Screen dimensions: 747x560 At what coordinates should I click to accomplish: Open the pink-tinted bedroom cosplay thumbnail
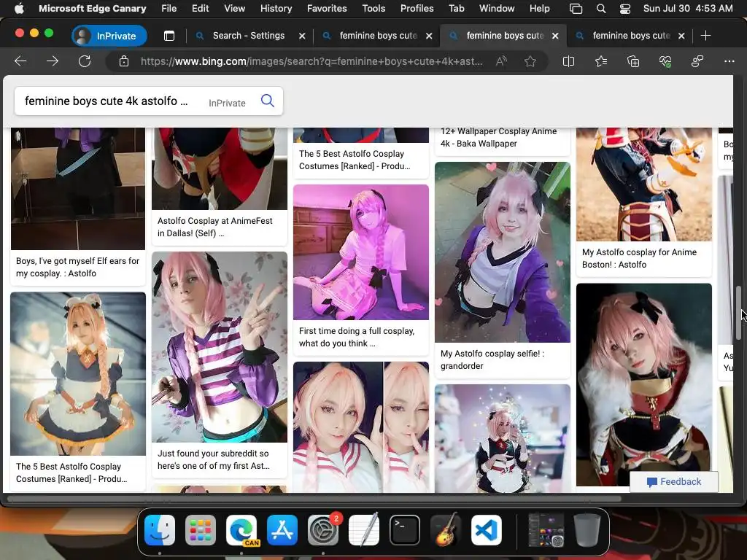point(361,252)
